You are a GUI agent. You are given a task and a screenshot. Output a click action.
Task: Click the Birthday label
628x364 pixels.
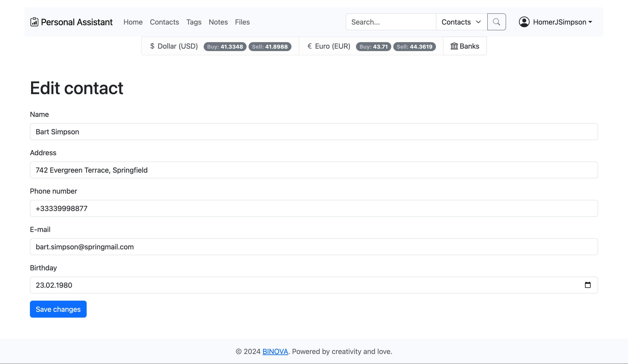tap(43, 268)
